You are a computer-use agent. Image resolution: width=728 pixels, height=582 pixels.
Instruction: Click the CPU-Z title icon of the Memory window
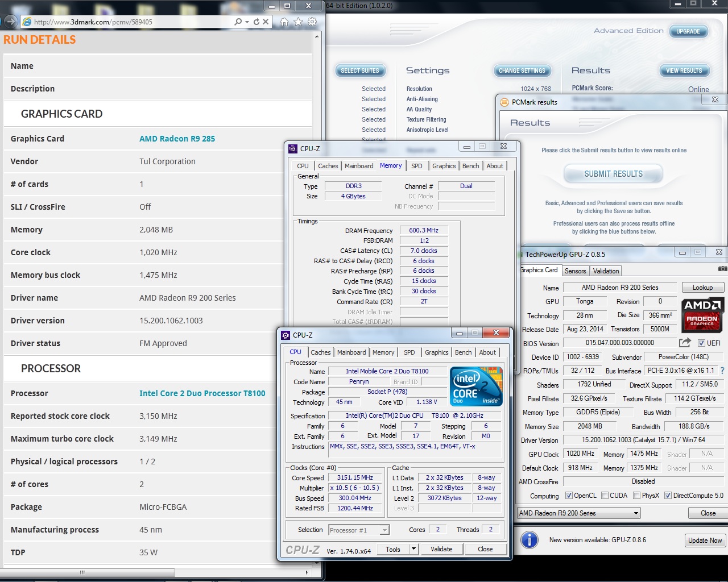coord(293,148)
